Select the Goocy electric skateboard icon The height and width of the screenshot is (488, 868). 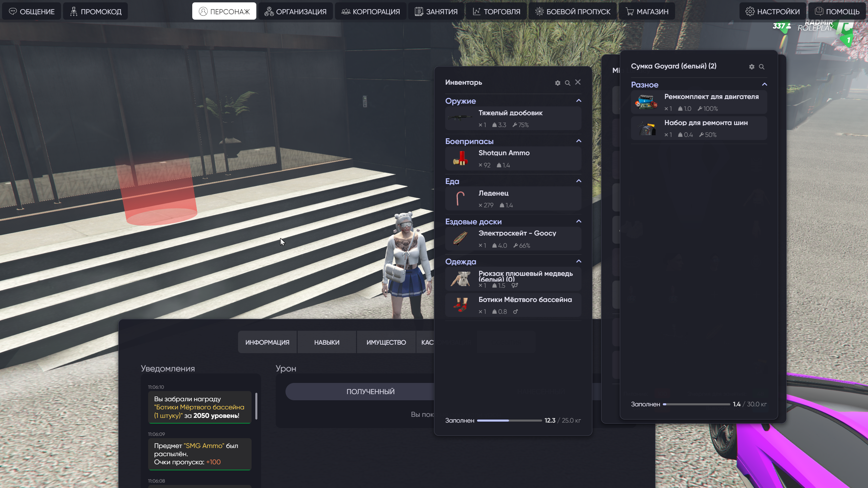point(460,239)
